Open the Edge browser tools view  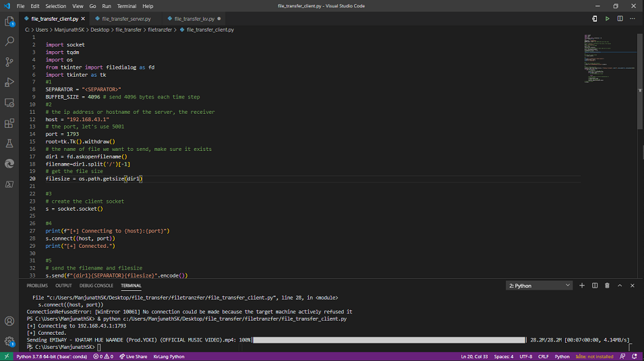pyautogui.click(x=9, y=164)
